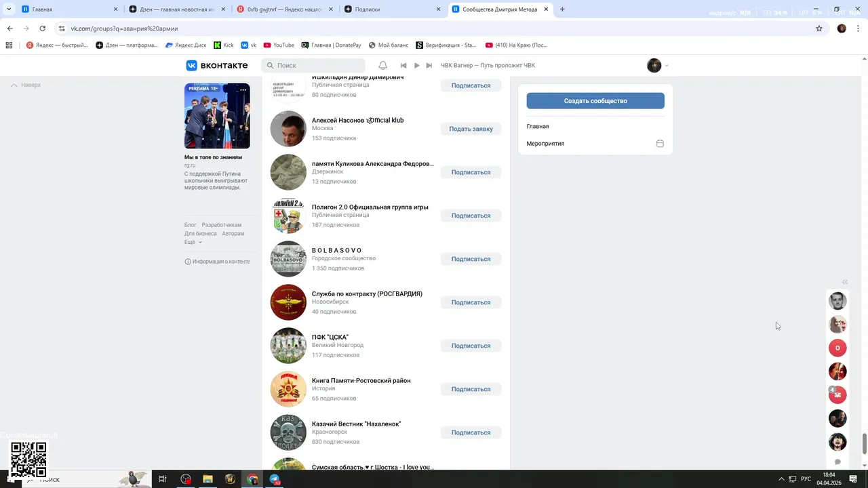Open profile avatar menu in VK header
This screenshot has height=488, width=868.
658,65
